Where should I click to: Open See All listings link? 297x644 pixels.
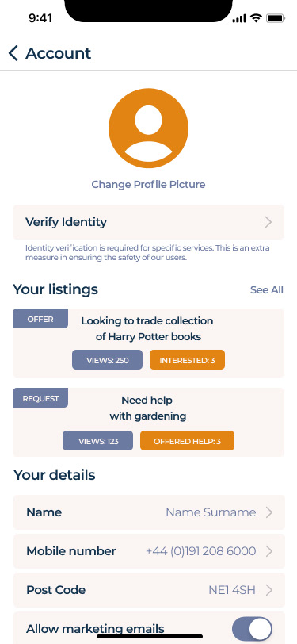(267, 290)
